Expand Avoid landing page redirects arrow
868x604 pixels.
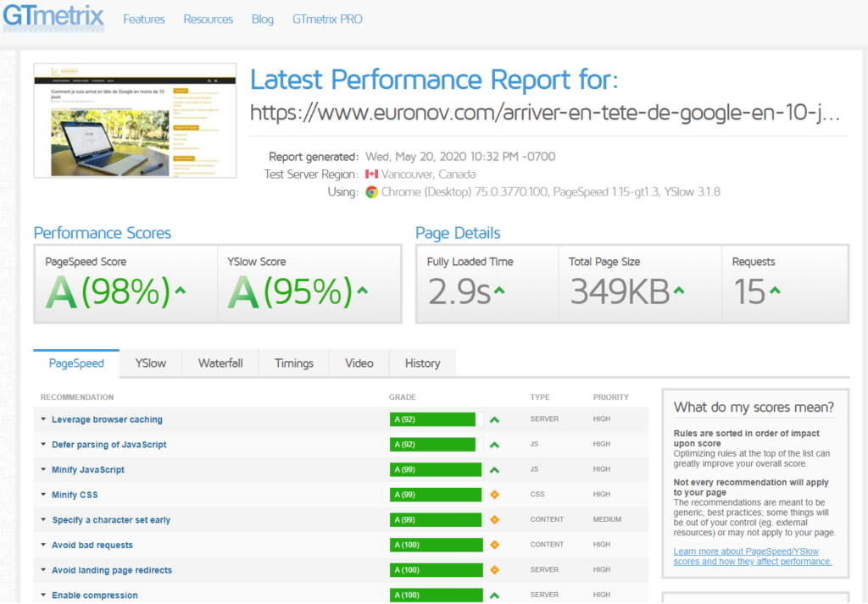[43, 570]
